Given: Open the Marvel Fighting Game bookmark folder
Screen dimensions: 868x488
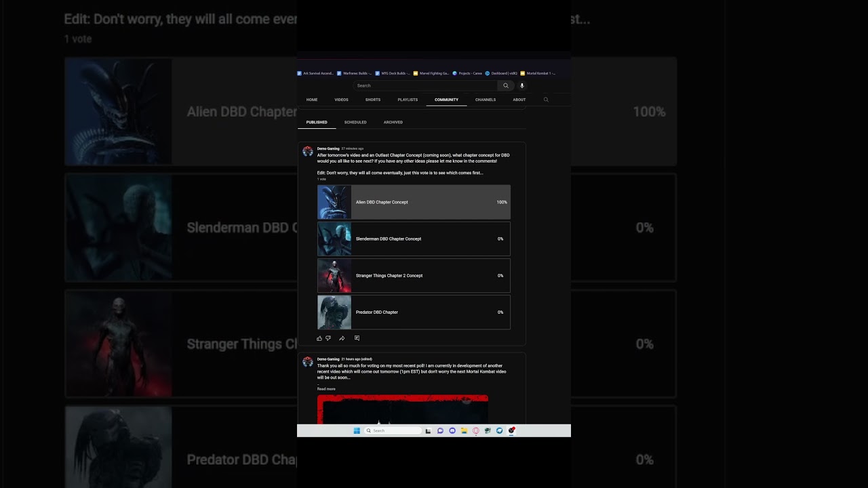Looking at the screenshot, I should point(431,73).
